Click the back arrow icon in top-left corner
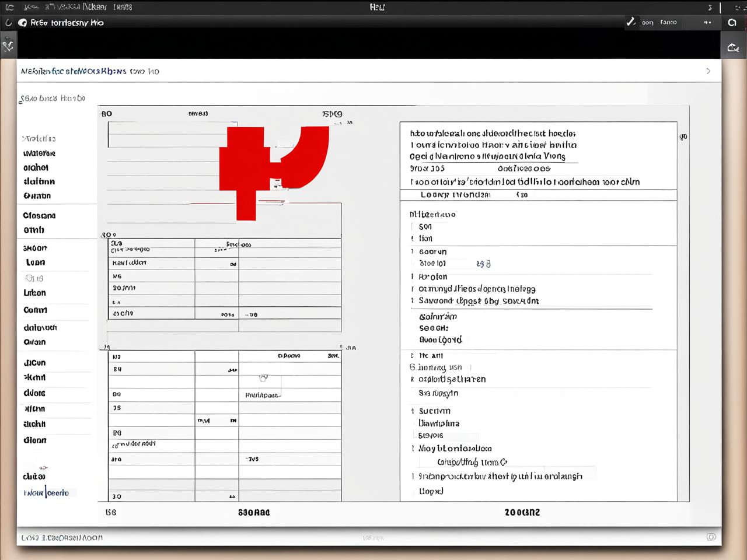 point(10,8)
